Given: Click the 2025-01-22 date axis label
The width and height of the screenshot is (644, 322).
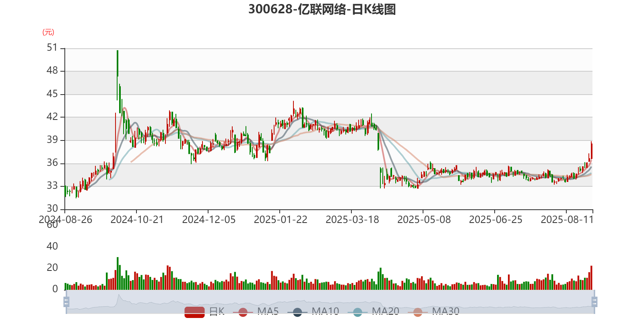Looking at the screenshot, I should pyautogui.click(x=280, y=220).
